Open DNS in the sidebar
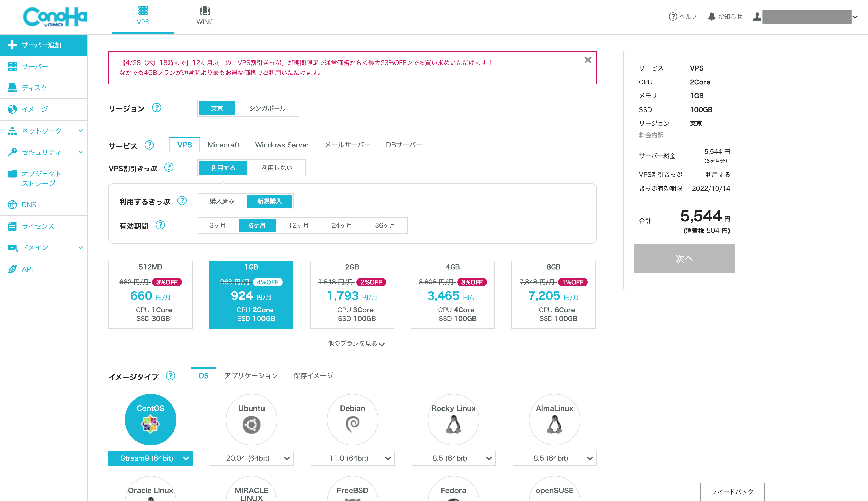 (44, 205)
